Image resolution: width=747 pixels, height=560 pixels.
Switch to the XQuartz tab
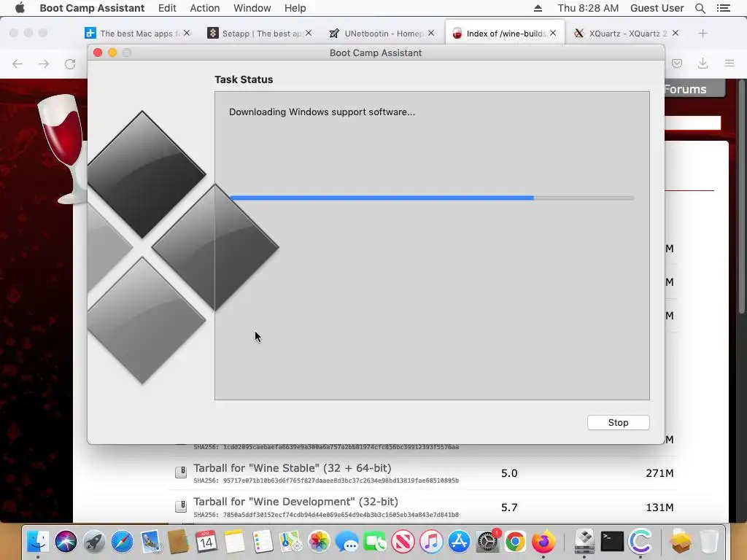point(627,34)
